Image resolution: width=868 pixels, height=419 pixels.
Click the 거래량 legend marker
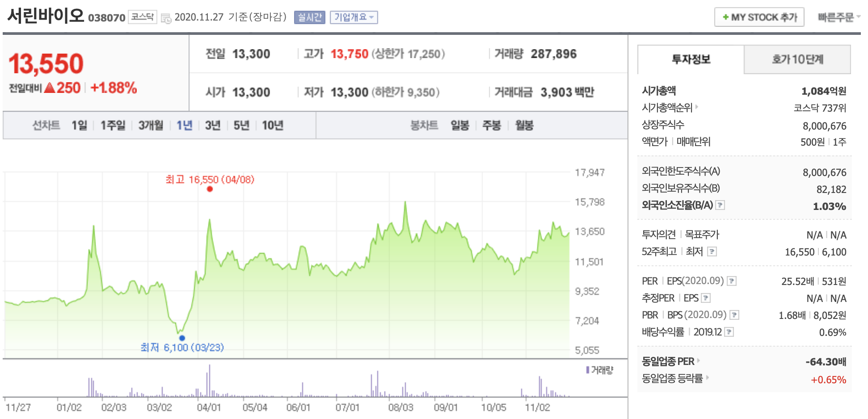tap(588, 370)
